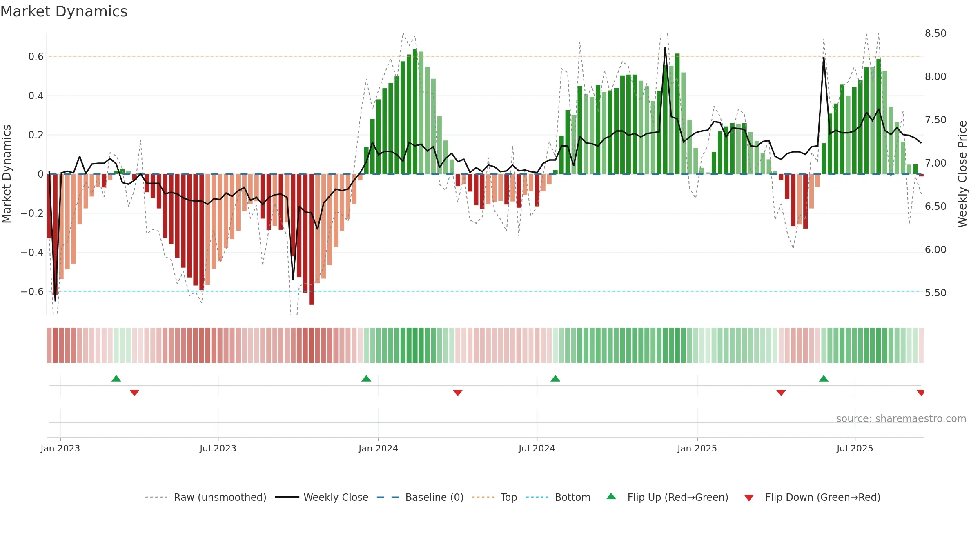Select the first green flip-up marker in early 2023

(116, 378)
